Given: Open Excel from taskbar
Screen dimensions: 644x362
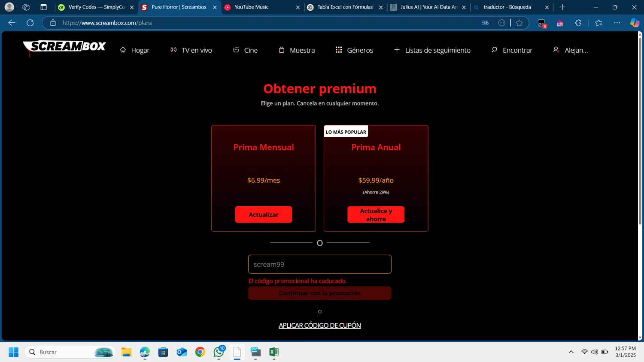Looking at the screenshot, I should pyautogui.click(x=274, y=352).
